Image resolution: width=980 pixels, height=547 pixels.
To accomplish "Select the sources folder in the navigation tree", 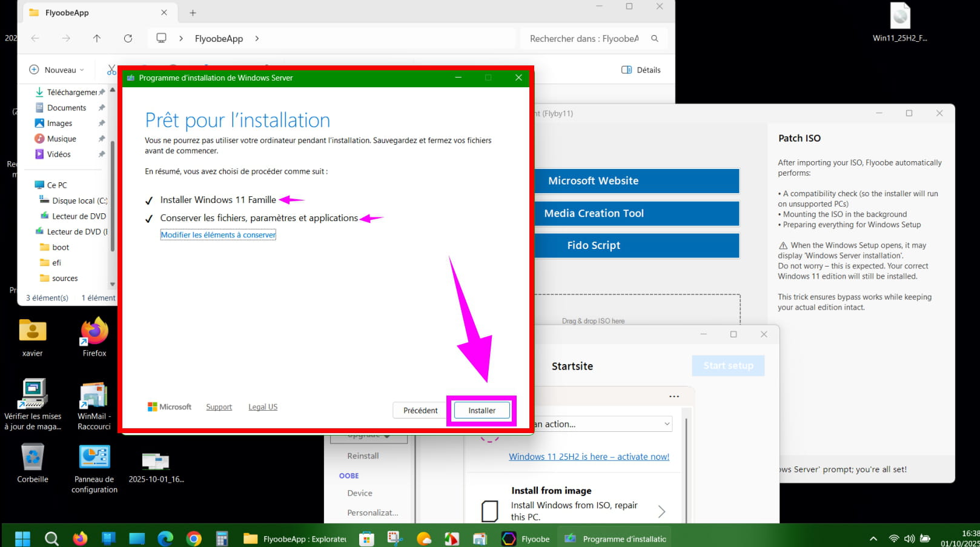I will [x=65, y=279].
